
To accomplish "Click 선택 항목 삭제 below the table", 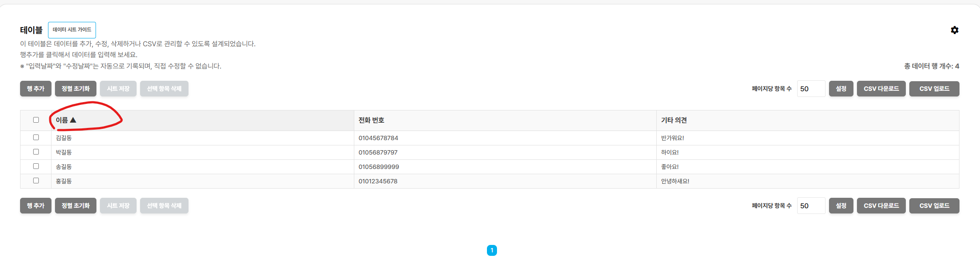I will (164, 206).
